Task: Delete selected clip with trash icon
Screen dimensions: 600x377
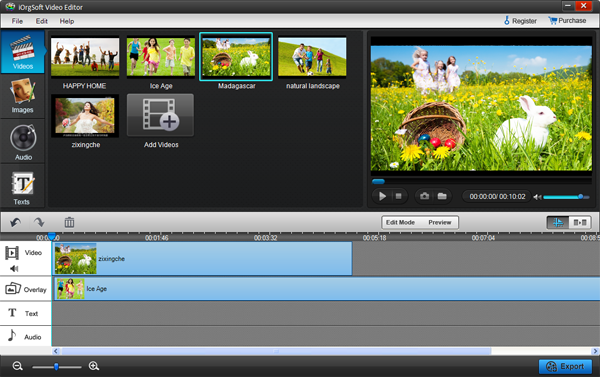Action: [69, 222]
